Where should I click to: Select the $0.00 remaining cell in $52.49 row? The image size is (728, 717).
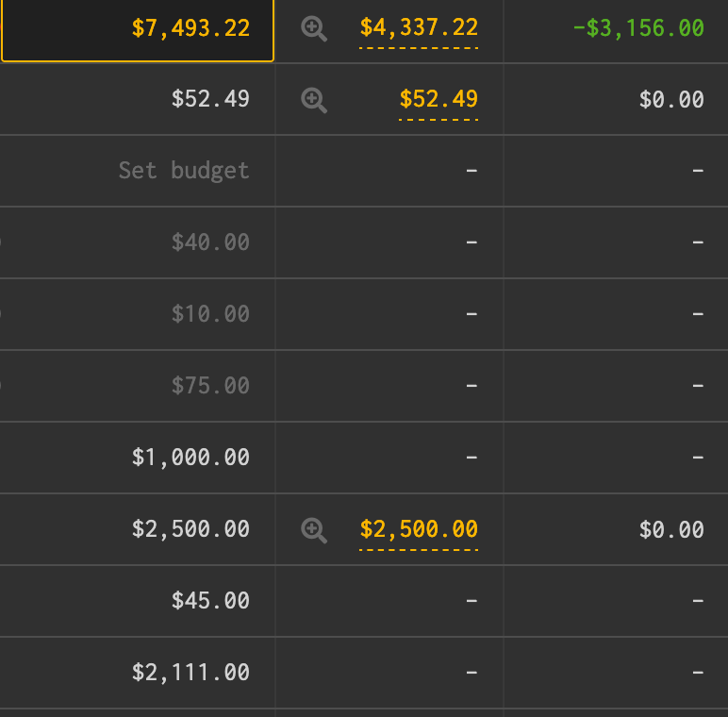point(671,100)
